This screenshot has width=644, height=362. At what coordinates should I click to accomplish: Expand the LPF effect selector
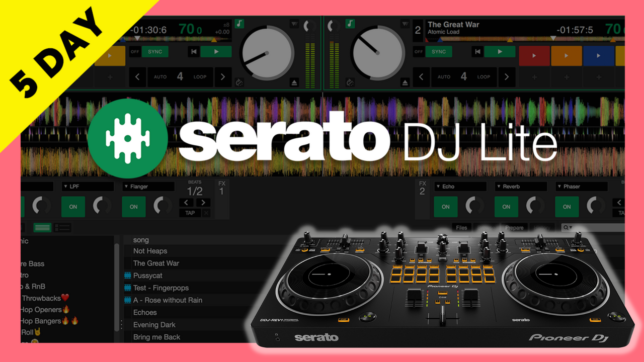87,187
